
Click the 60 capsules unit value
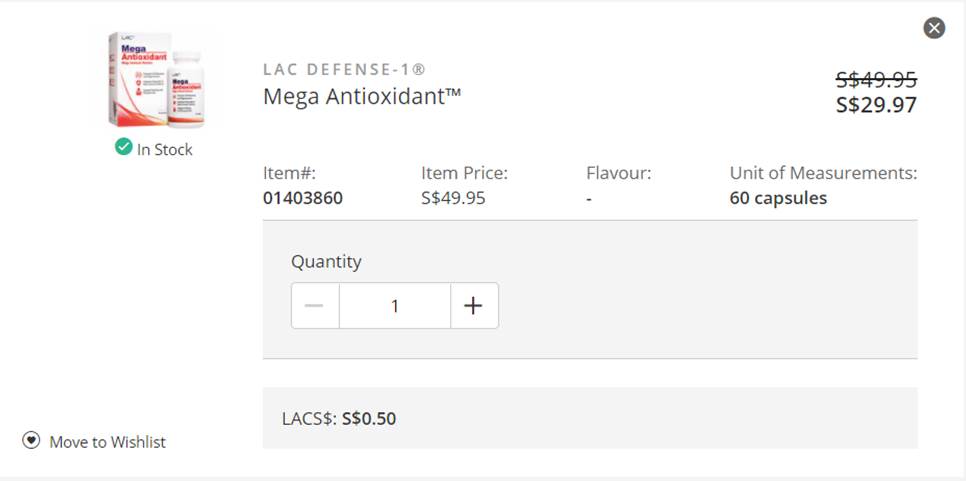point(778,198)
